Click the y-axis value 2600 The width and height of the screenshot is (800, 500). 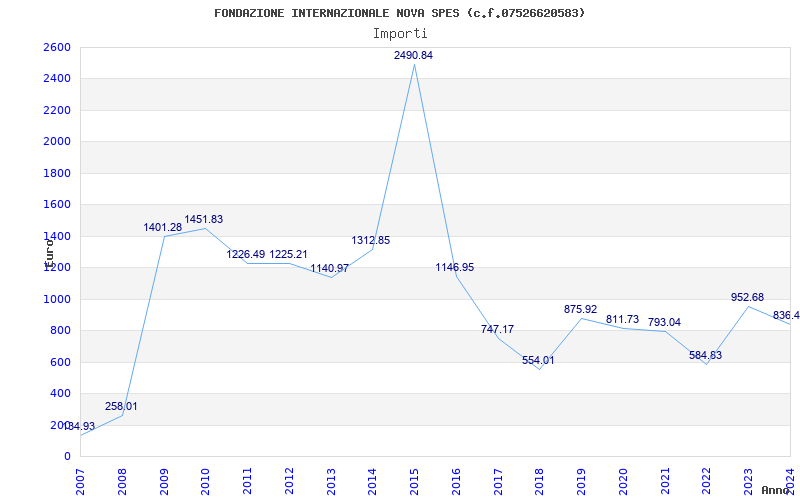click(x=57, y=47)
